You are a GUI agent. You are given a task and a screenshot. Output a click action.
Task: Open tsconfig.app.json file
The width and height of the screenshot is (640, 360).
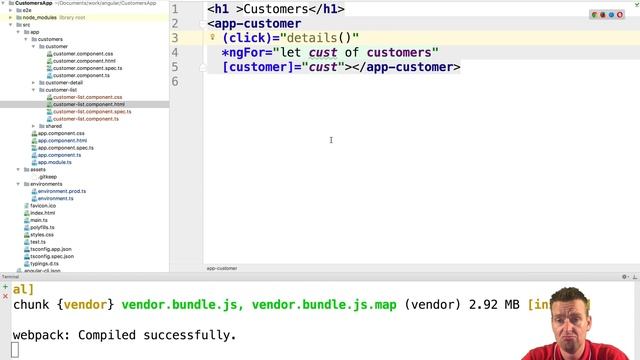click(50, 249)
